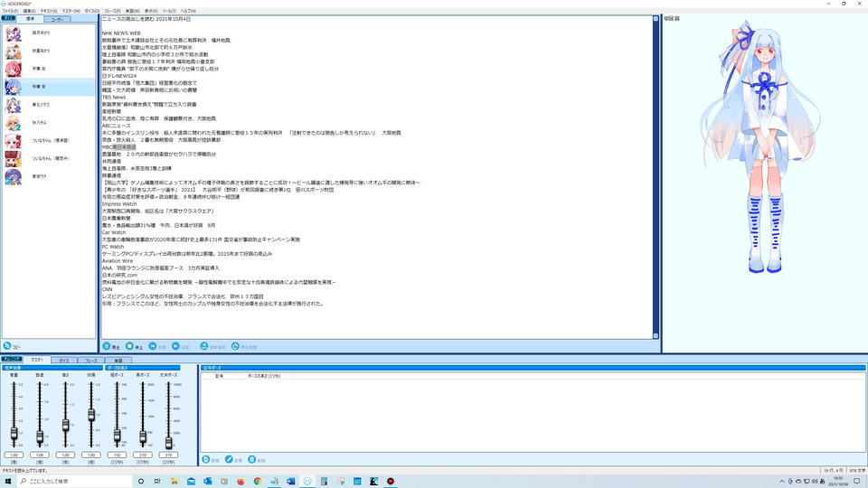The image size is (868, 488).
Task: Select the 琴葉 茜 voice avatar
Action: click(14, 70)
